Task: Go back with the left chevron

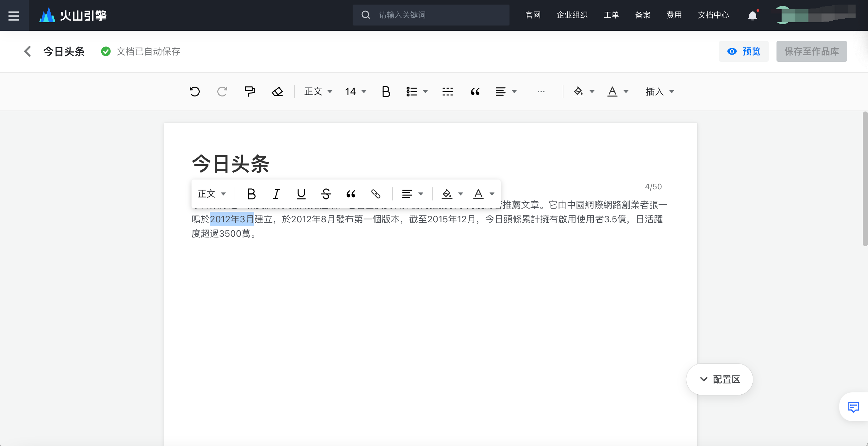Action: [x=28, y=52]
